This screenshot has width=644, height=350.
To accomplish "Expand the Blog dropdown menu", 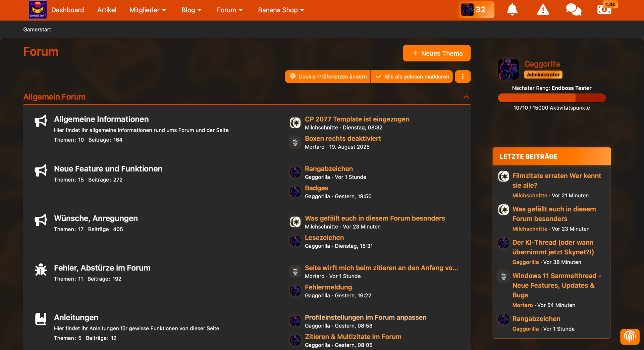I will point(191,10).
